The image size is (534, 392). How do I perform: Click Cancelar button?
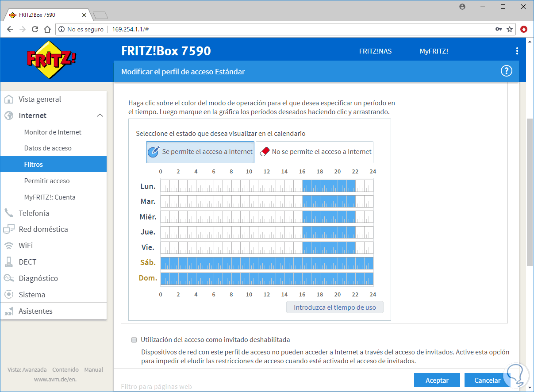point(487,380)
